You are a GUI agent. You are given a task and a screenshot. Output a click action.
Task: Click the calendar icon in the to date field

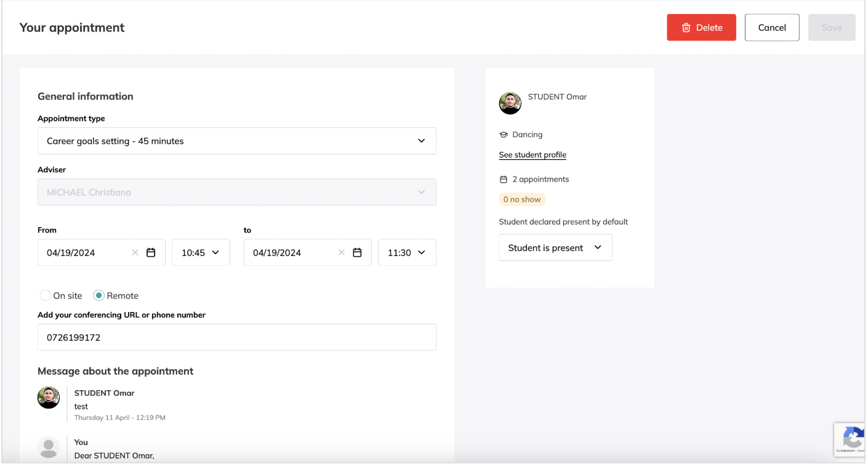pos(357,252)
